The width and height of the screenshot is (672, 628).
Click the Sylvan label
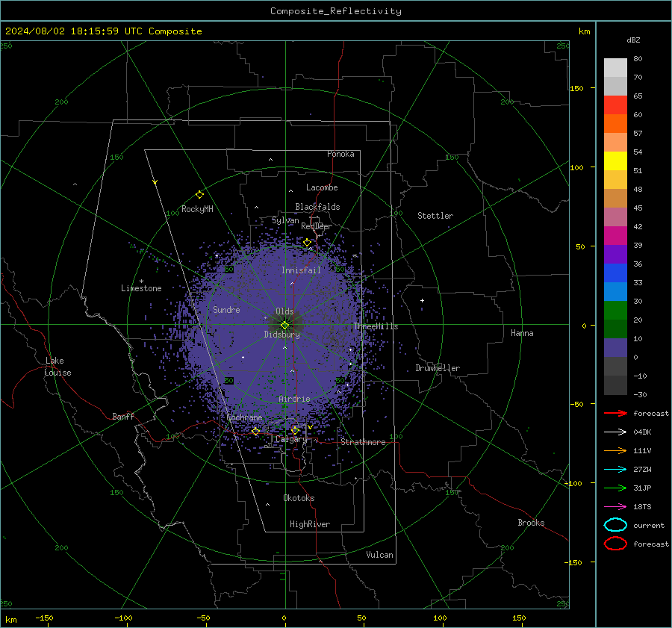[x=285, y=220]
